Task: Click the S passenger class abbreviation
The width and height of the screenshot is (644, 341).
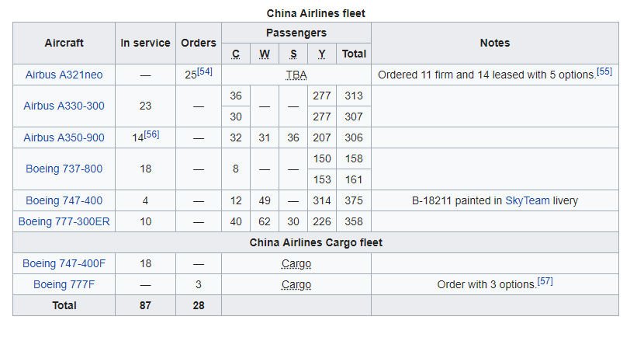Action: [x=293, y=54]
